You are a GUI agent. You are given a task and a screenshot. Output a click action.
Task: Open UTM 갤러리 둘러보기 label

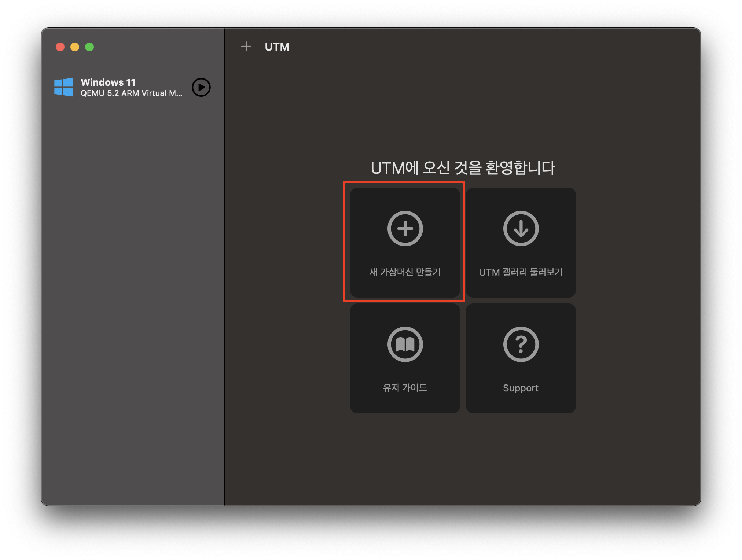point(521,272)
